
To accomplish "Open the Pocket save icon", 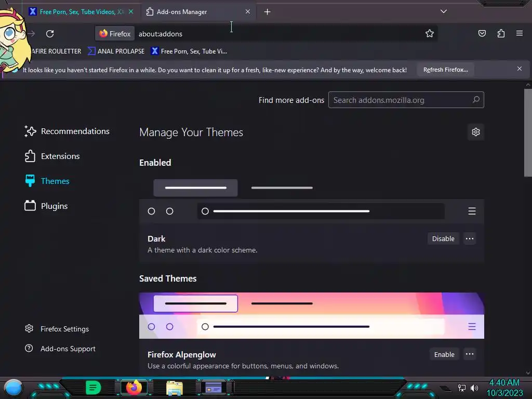I will coord(482,33).
